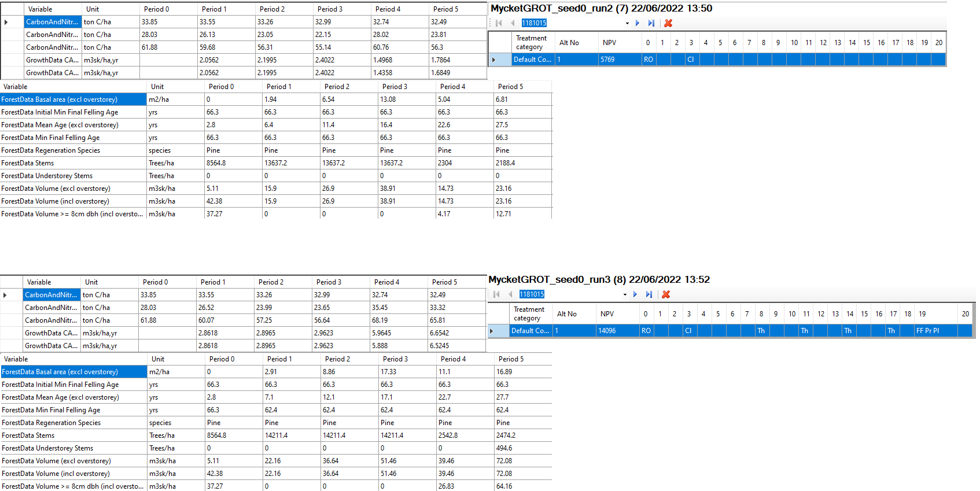Go to previous record in run3 navigator
This screenshot has height=491, width=980.
point(510,294)
